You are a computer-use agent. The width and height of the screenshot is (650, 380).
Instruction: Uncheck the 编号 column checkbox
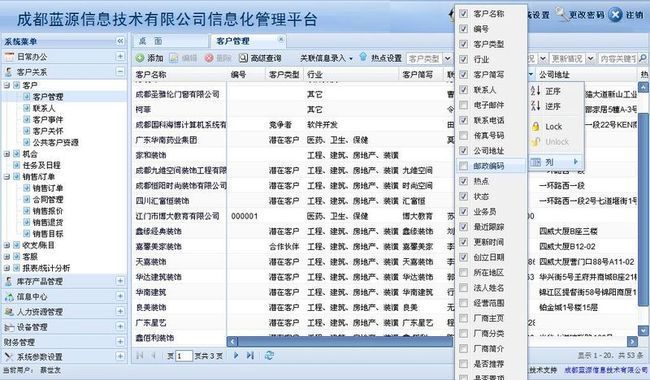pyautogui.click(x=463, y=29)
